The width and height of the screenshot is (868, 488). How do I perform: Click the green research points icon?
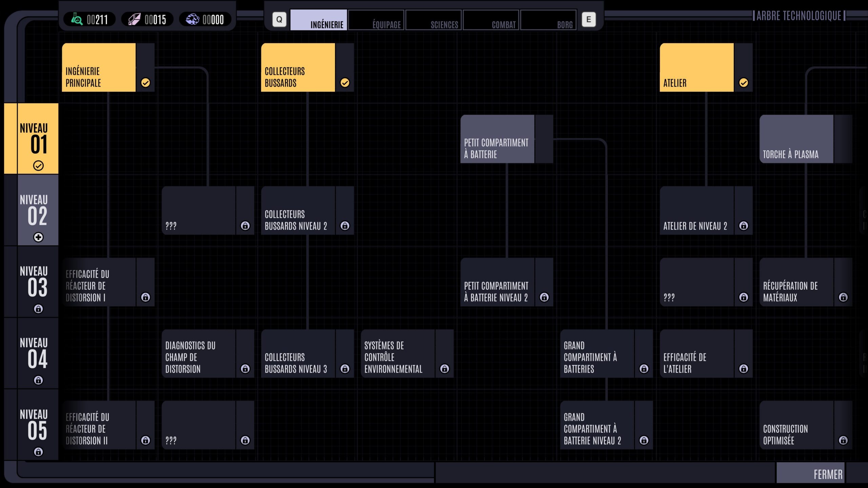pyautogui.click(x=77, y=19)
